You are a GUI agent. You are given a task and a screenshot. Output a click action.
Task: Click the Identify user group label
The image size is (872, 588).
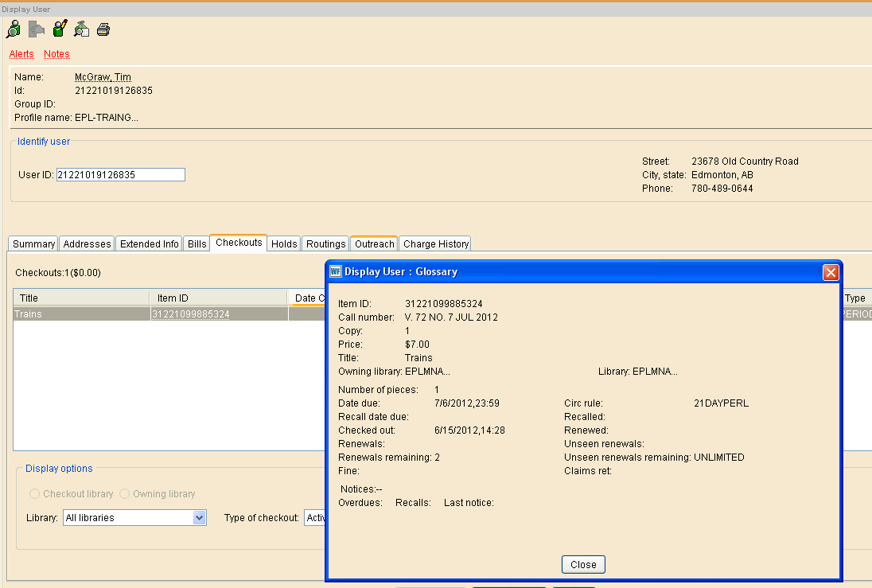[x=44, y=142]
